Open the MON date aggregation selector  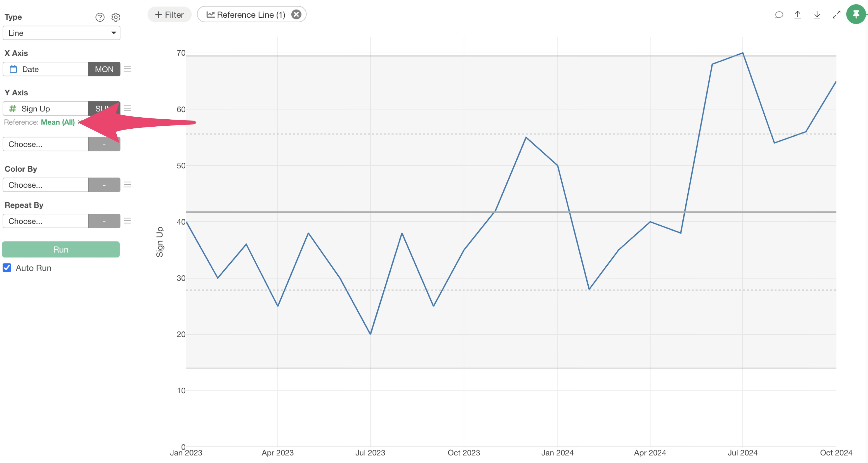click(x=104, y=69)
